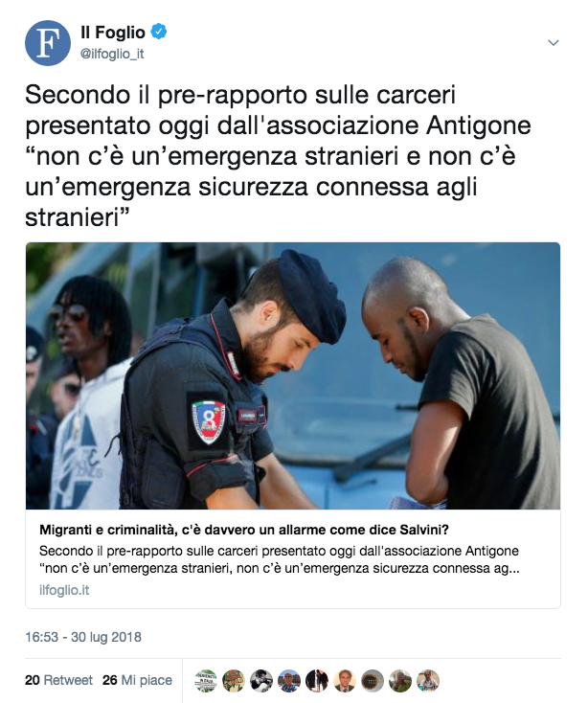Open the last liker avatar, white shirt

click(428, 681)
